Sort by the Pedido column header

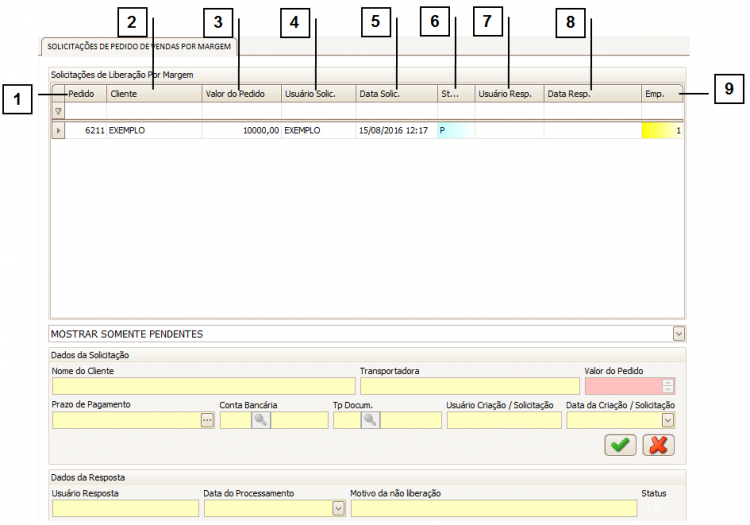[x=85, y=94]
